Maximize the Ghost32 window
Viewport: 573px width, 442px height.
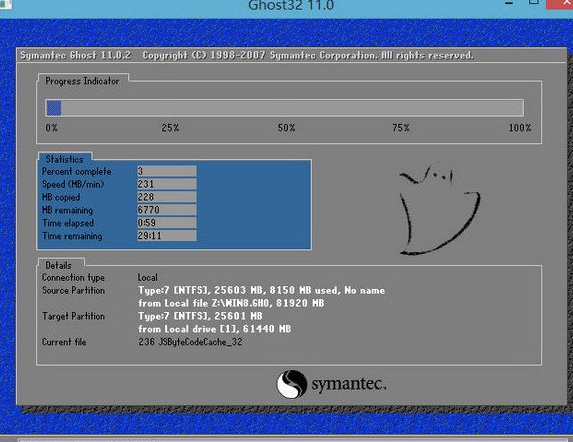click(534, 2)
